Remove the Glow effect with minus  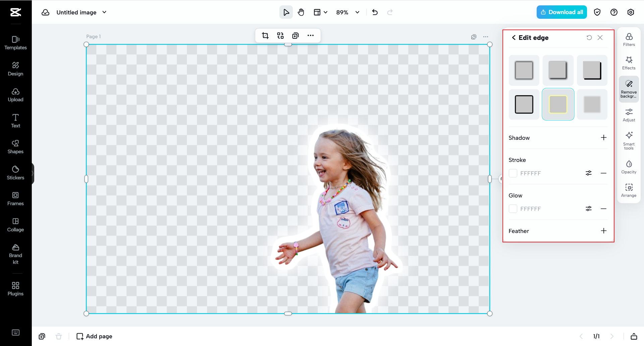click(603, 209)
